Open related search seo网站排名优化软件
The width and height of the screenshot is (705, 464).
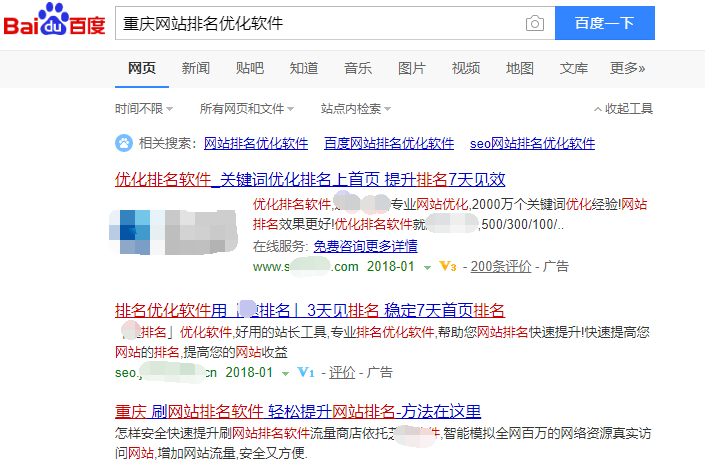(x=532, y=143)
